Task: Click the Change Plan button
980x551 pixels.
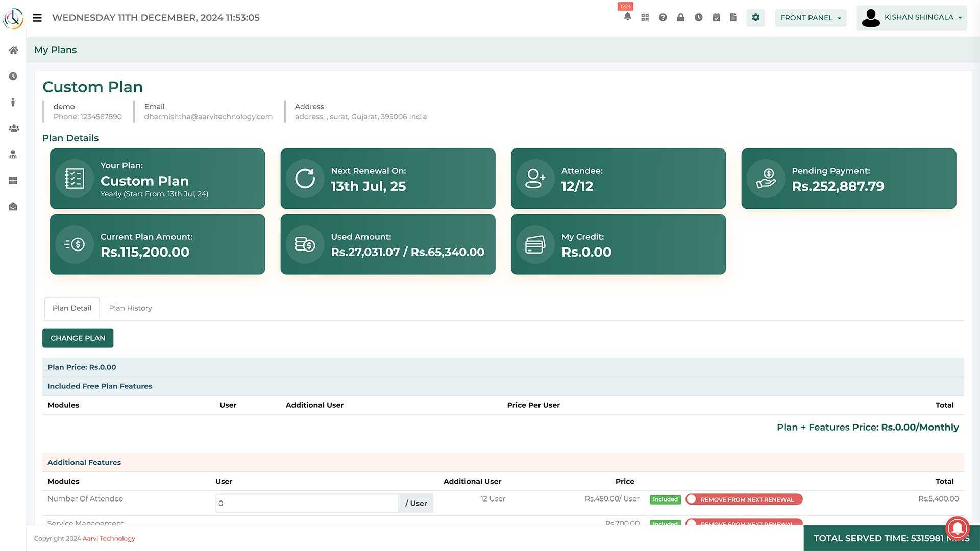Action: 78,338
